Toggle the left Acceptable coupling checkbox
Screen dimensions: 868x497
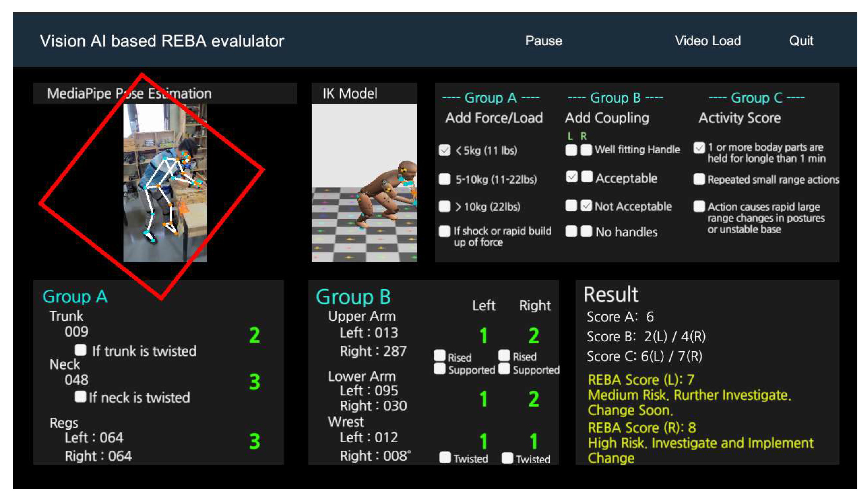[572, 177]
